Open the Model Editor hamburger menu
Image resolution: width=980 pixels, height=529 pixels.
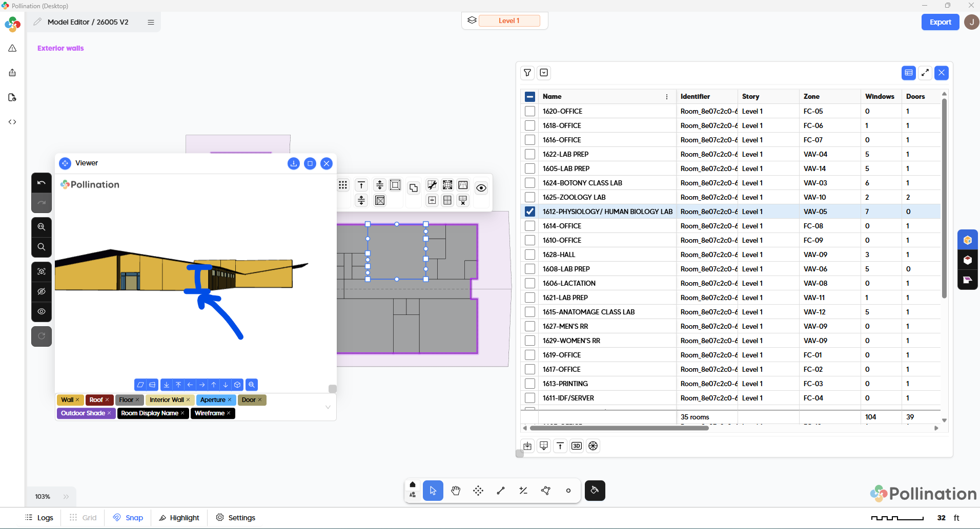(151, 22)
